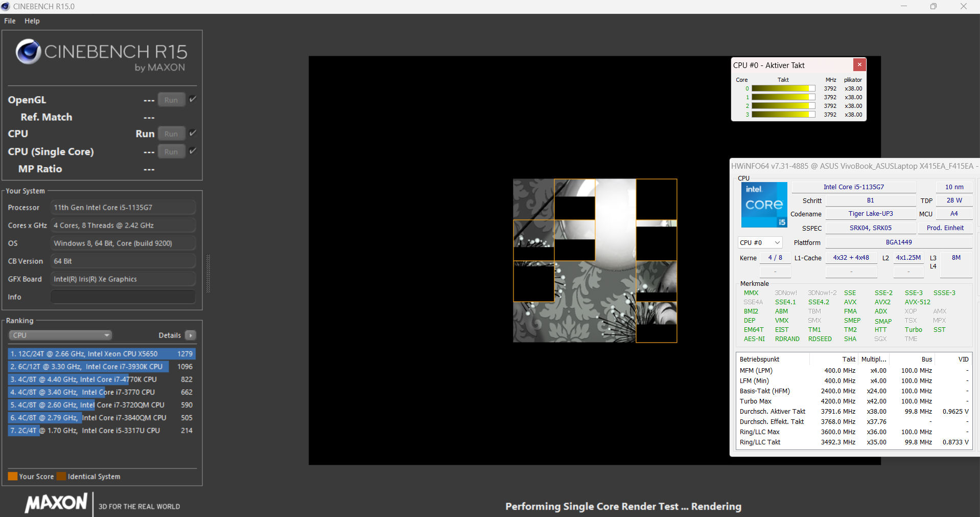Image resolution: width=980 pixels, height=517 pixels.
Task: Click the OS field 'Windows 8, 64 Bit'
Action: (x=123, y=243)
